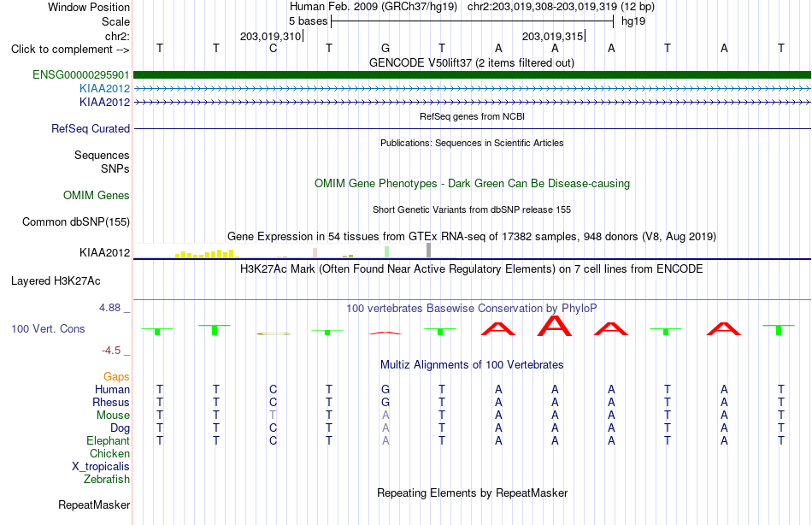Click the GENCODE V50lift37 track title

[472, 62]
